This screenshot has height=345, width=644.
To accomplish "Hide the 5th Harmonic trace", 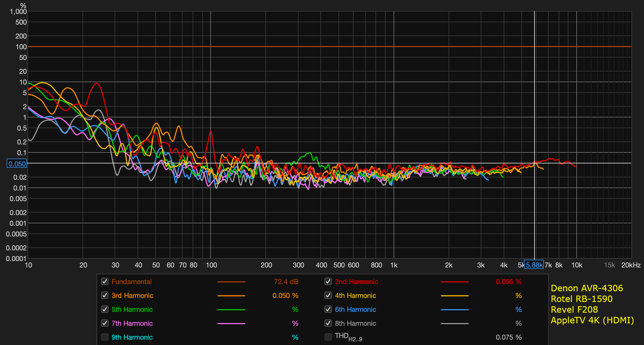I will (x=105, y=309).
